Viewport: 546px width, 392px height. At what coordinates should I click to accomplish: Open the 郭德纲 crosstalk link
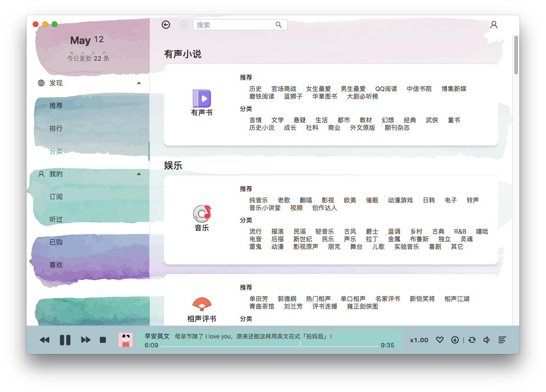(287, 299)
